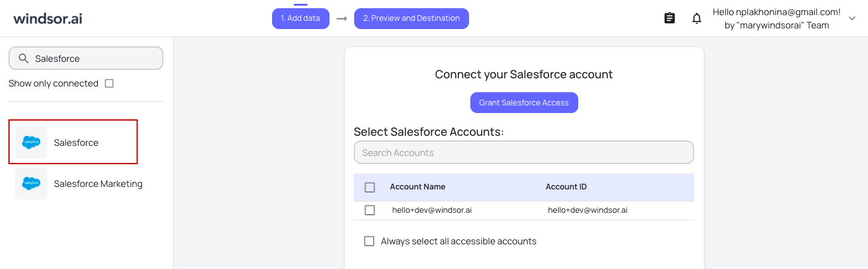Go to the windsor.ai home logo

pyautogui.click(x=48, y=18)
